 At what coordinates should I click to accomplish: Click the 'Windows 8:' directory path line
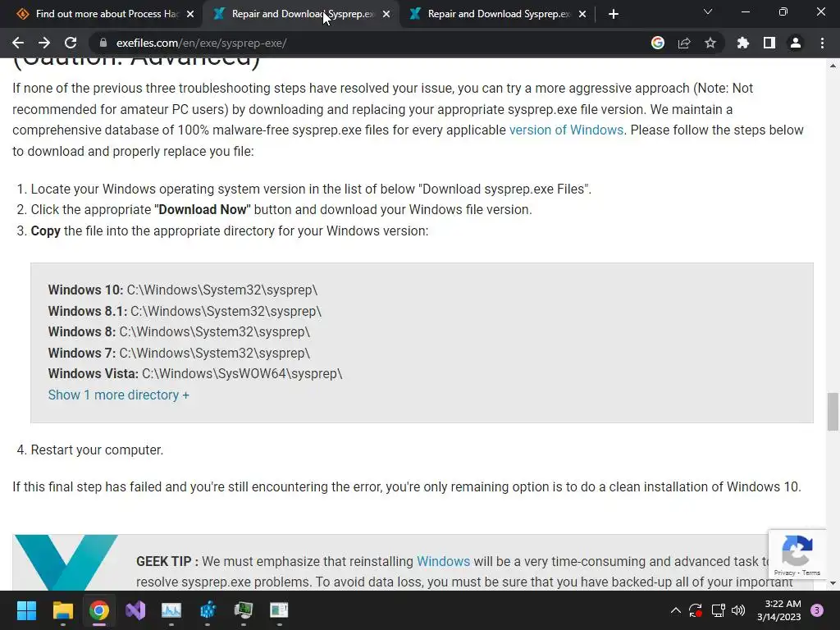[179, 331]
